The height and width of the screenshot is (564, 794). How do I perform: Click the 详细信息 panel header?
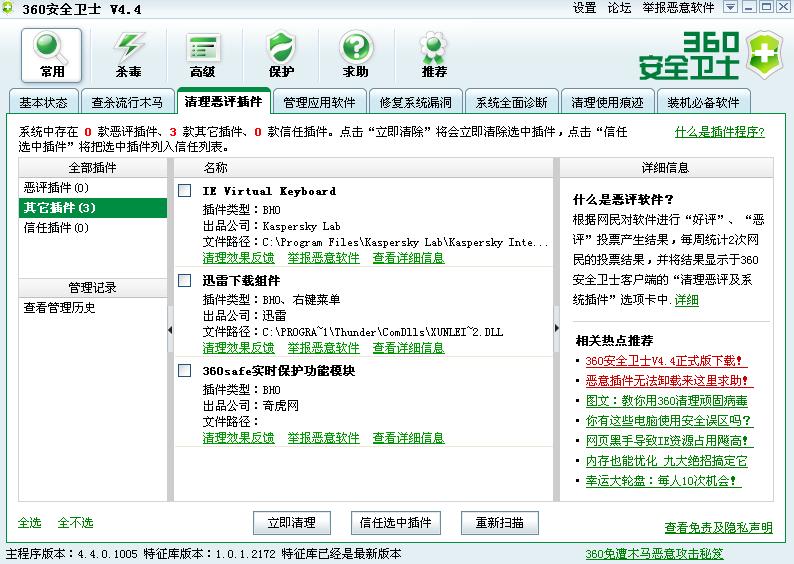pos(665,168)
